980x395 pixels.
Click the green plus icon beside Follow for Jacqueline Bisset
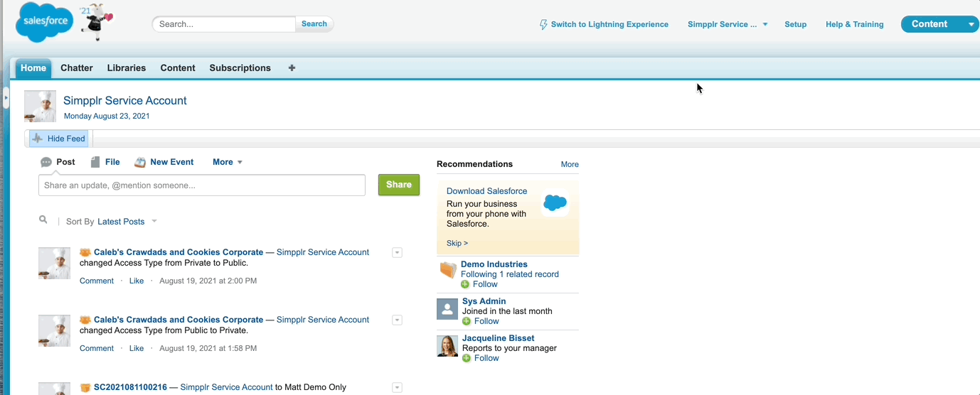pos(467,358)
